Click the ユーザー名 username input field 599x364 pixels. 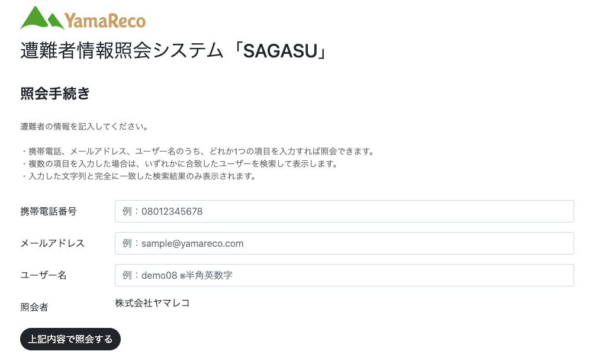343,275
